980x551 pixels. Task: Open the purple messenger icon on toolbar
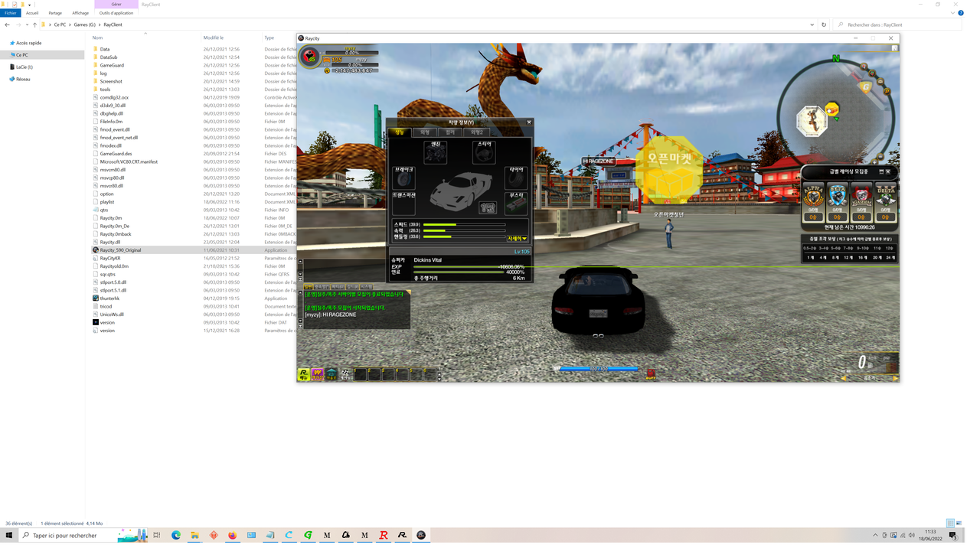(x=317, y=374)
